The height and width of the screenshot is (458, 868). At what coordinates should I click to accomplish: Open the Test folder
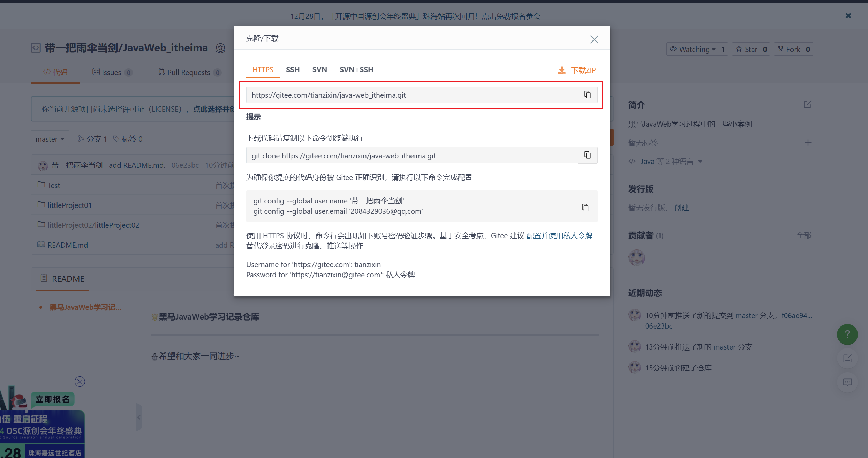(x=54, y=185)
